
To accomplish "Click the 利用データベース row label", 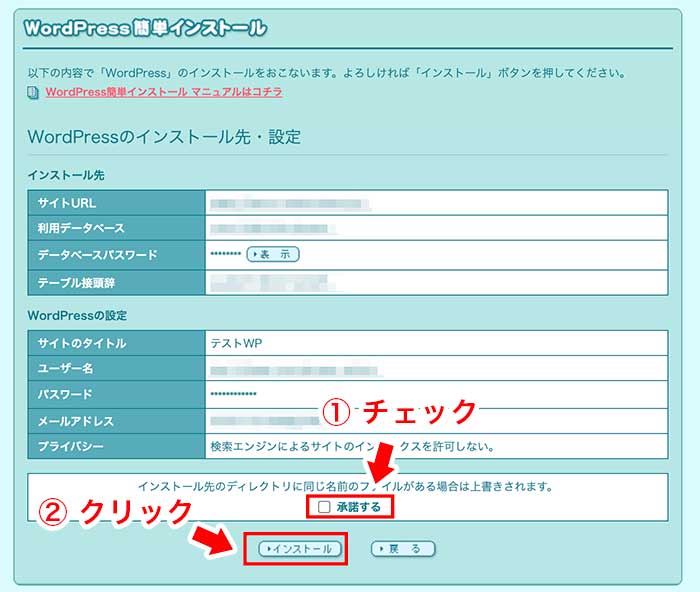I will 81,228.
